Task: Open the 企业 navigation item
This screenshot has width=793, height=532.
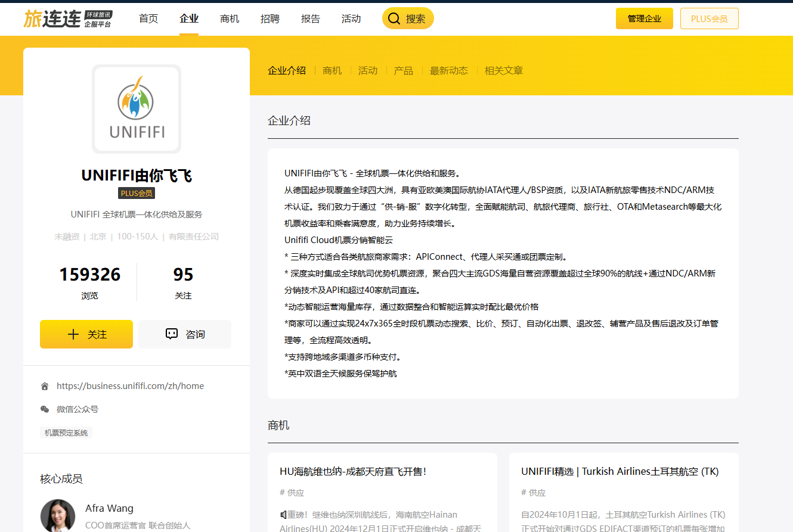Action: pos(189,18)
